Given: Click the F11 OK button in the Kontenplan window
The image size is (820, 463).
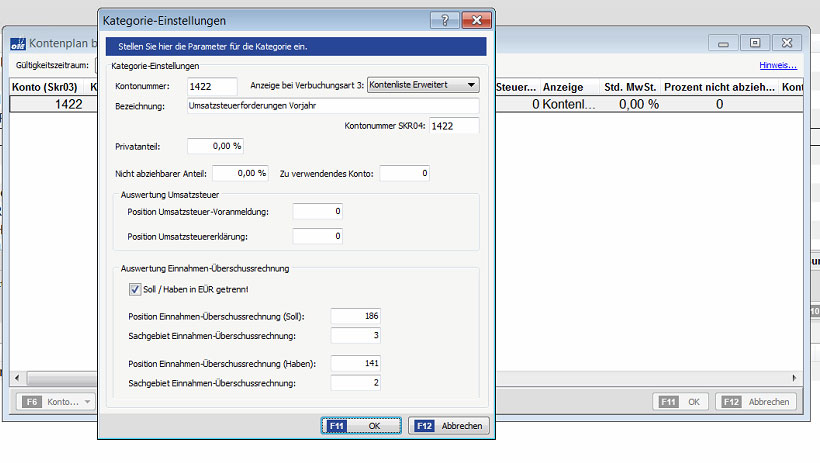Looking at the screenshot, I should (680, 402).
